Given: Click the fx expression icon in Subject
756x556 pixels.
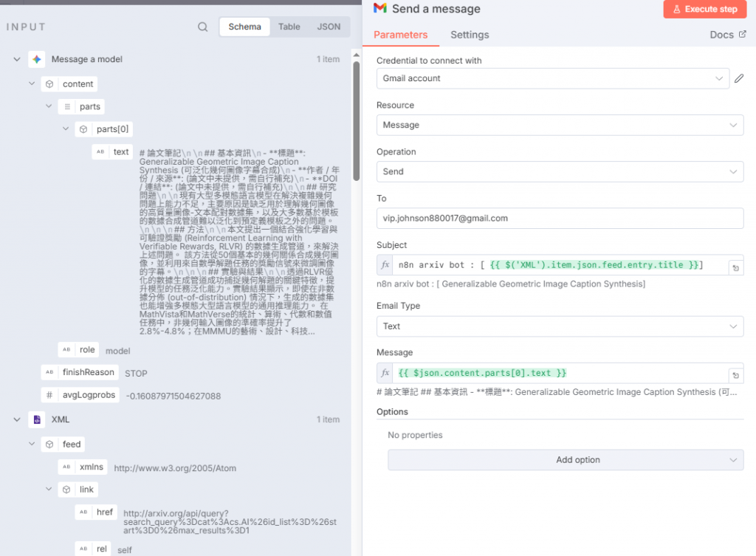Looking at the screenshot, I should [x=385, y=265].
